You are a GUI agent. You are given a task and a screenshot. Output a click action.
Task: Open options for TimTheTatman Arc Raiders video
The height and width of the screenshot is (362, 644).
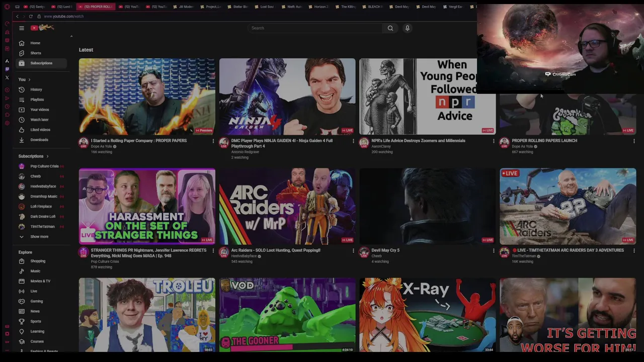click(x=634, y=250)
